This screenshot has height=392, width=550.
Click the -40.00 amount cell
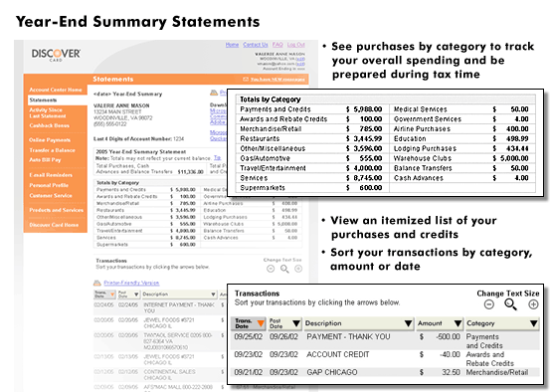click(450, 355)
